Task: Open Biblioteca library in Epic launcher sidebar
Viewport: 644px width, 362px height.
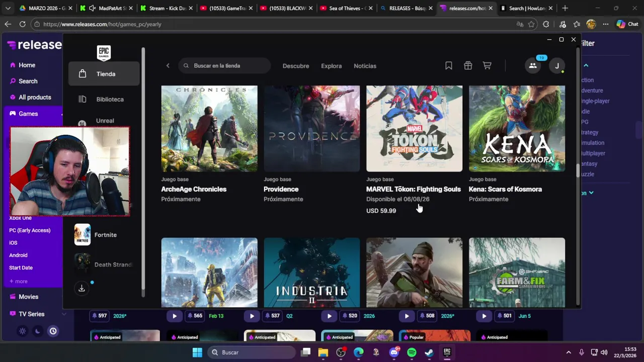Action: (x=104, y=99)
